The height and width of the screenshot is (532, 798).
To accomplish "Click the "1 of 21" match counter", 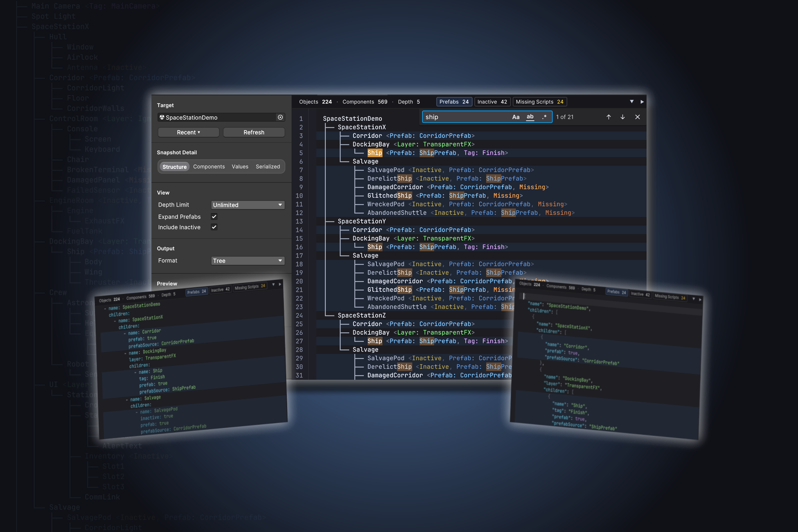I will pyautogui.click(x=565, y=117).
